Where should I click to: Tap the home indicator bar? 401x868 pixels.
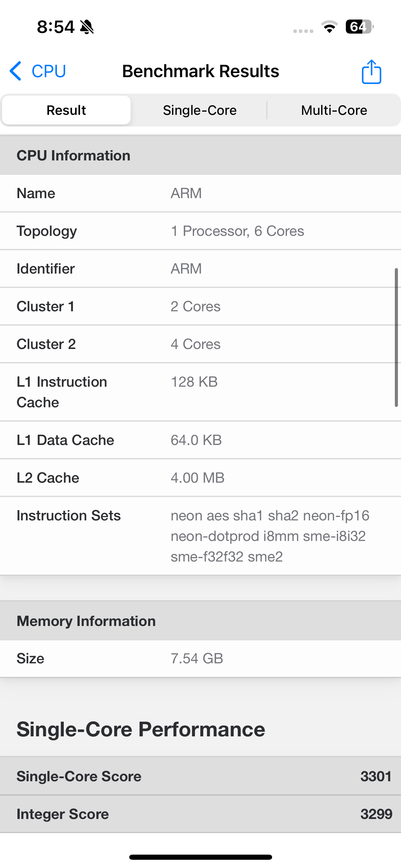tap(200, 857)
